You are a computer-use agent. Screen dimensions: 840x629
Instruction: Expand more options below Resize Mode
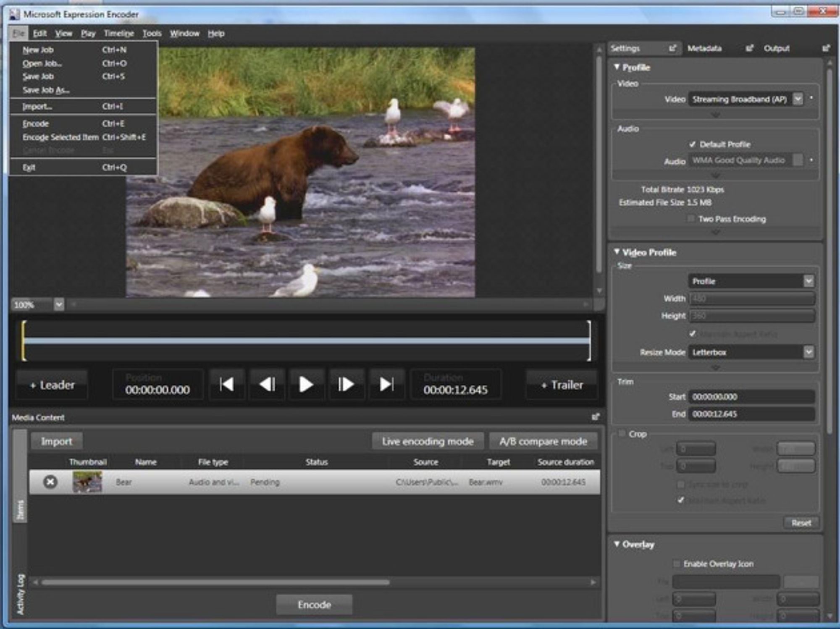(x=715, y=367)
